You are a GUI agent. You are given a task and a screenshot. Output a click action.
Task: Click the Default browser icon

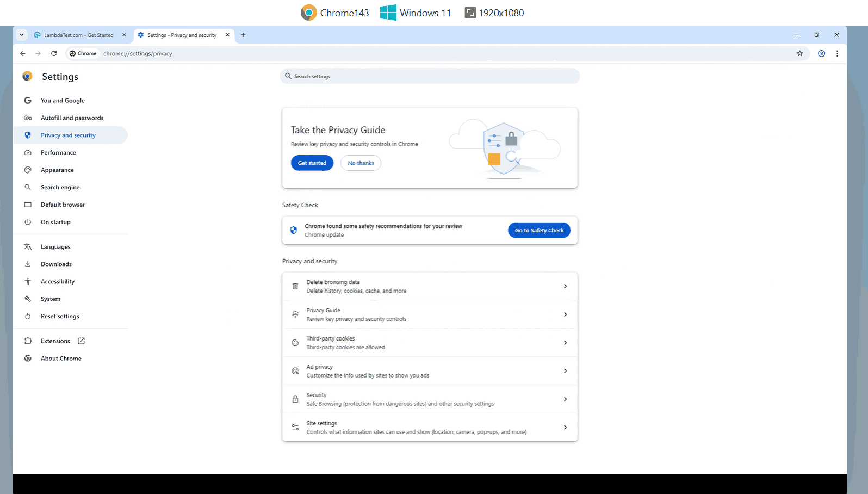tap(28, 205)
